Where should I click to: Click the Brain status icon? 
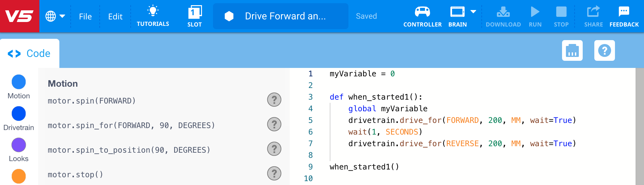[x=457, y=13]
